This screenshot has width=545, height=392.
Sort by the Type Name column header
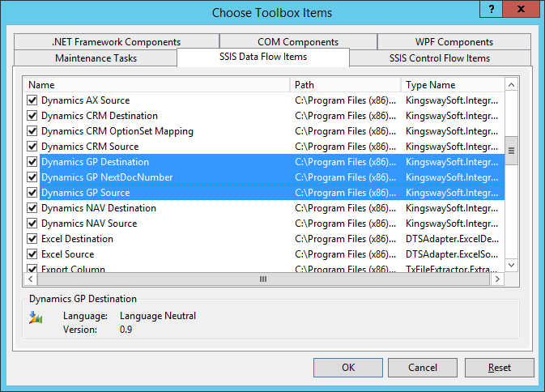(453, 85)
